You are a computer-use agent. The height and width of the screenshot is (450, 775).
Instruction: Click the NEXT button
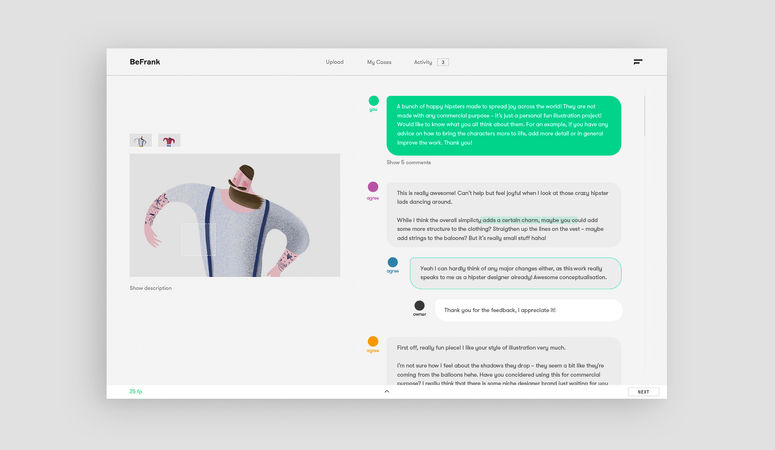[x=644, y=392]
